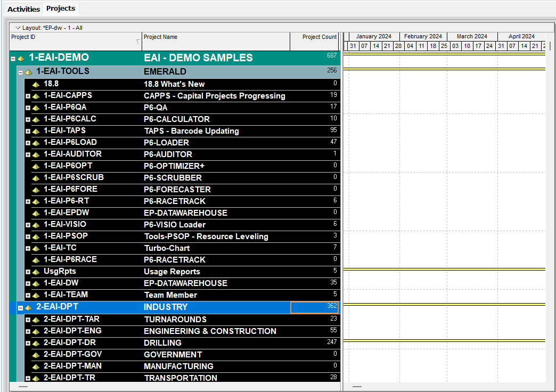The height and width of the screenshot is (392, 556).
Task: Open the Layout *EP-dw options menu
Action: [x=18, y=28]
